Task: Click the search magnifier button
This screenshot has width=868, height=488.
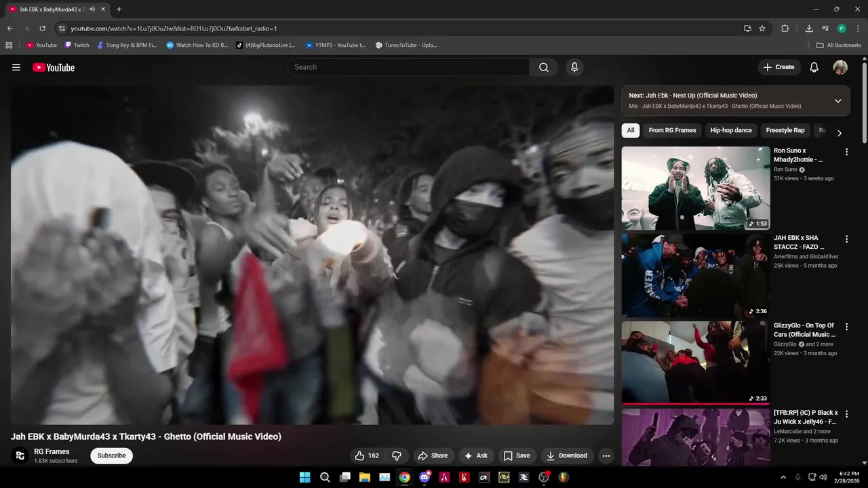Action: point(544,67)
